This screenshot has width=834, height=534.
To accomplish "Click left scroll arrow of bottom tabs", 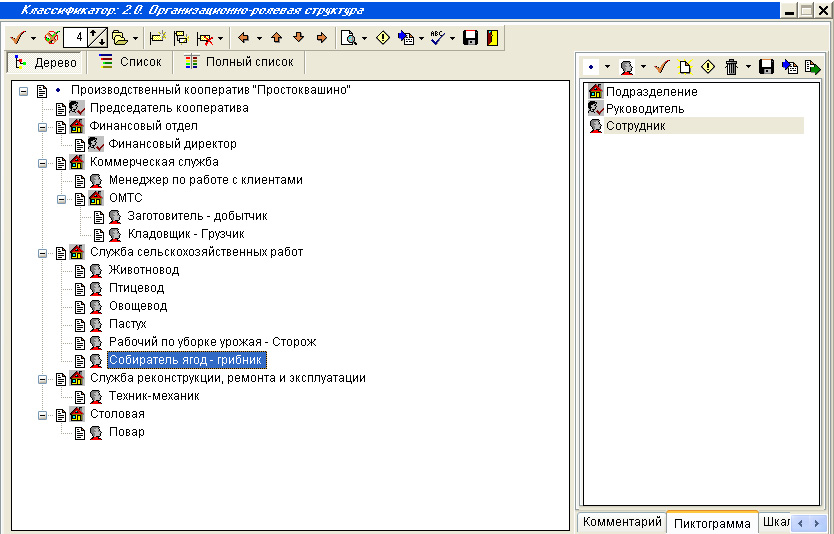I will pyautogui.click(x=800, y=524).
